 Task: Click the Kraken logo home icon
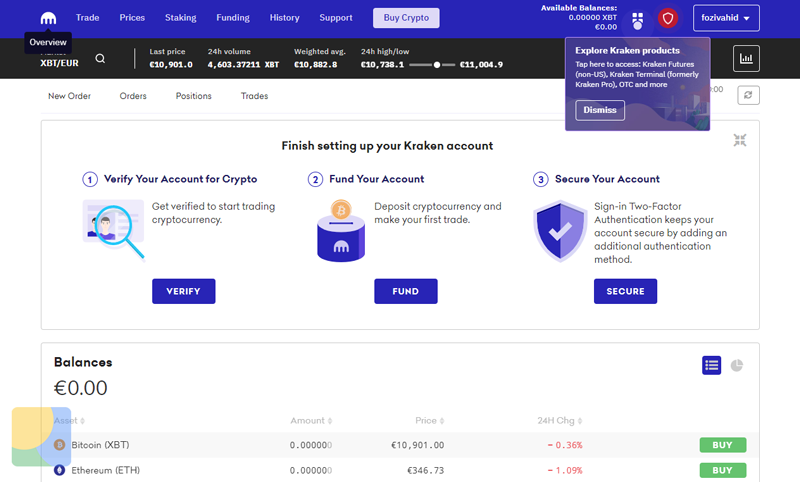point(48,18)
